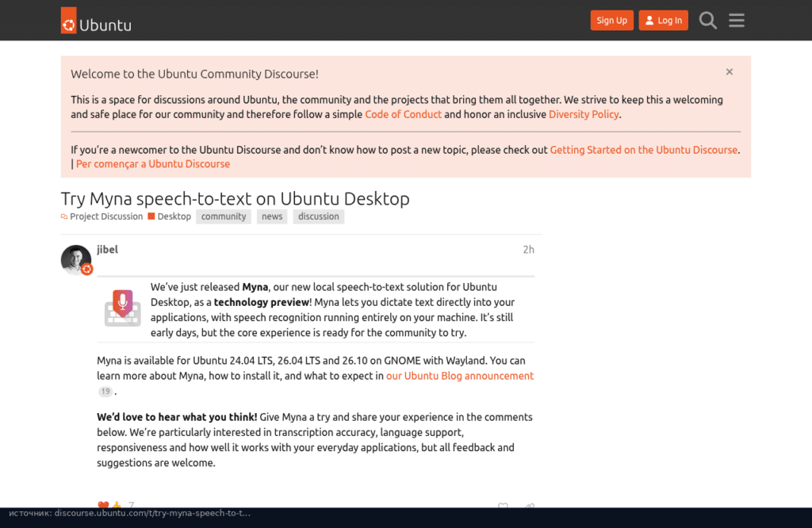Screen dimensions: 812x528
Task: Open the Code of Conduct link
Action: click(x=403, y=114)
